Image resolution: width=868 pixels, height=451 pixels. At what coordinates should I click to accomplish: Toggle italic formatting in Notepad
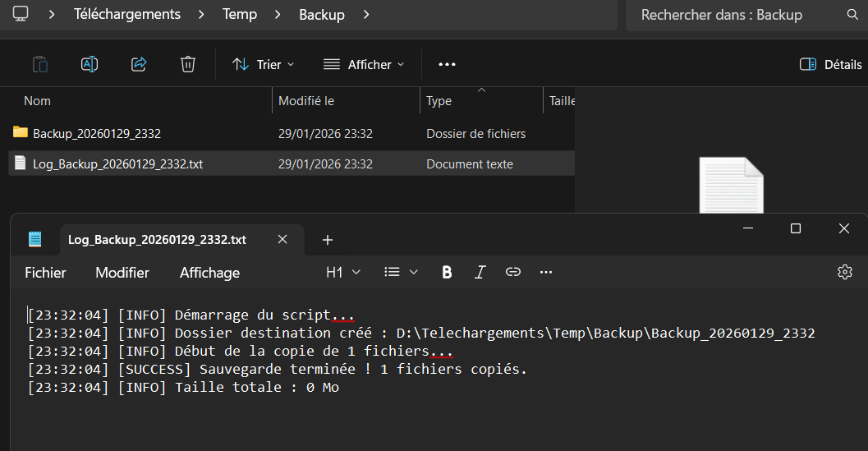click(x=480, y=272)
